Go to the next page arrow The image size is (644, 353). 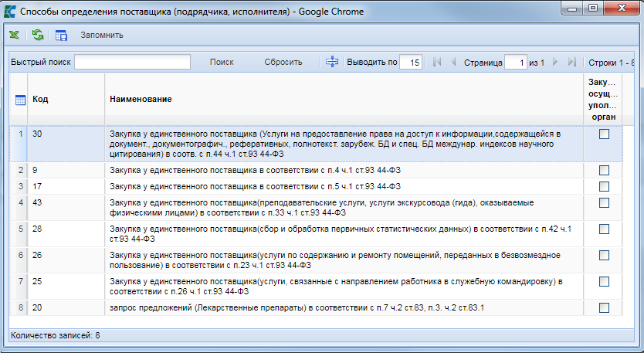click(556, 62)
